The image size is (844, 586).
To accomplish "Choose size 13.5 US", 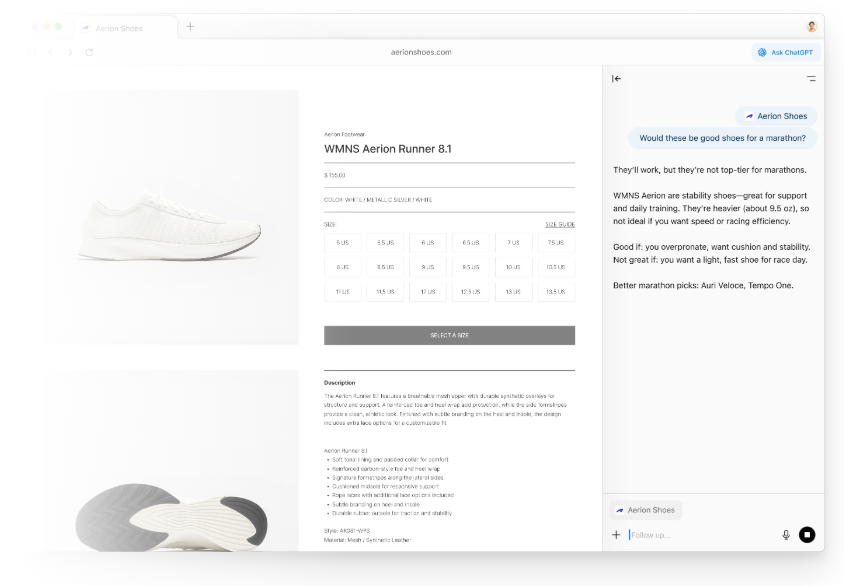I will pyautogui.click(x=556, y=292).
